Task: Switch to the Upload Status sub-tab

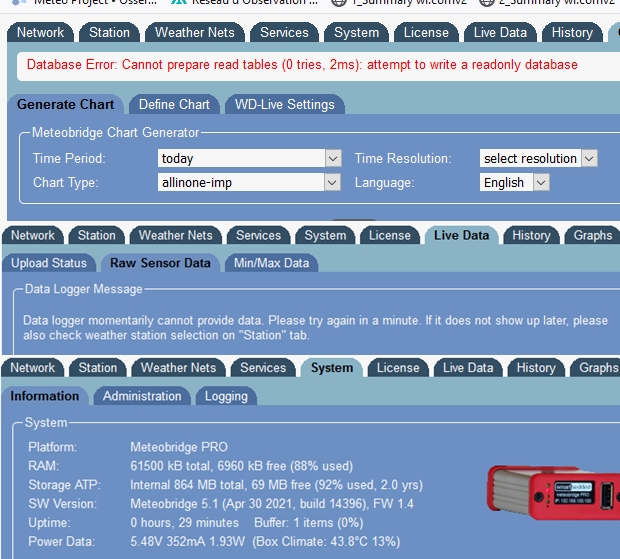Action: [49, 263]
